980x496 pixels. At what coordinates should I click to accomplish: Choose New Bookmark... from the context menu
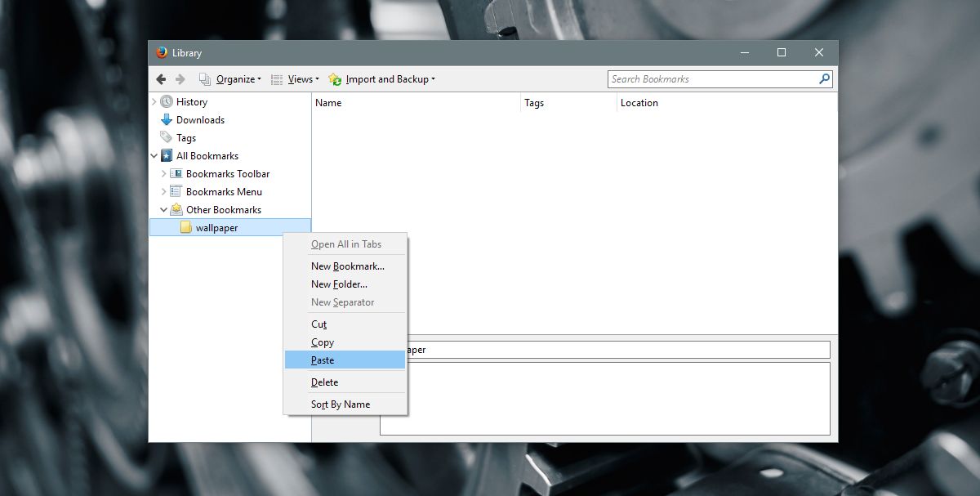tap(345, 266)
